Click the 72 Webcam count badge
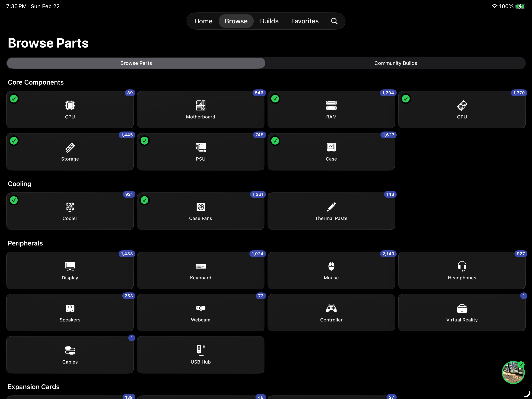The width and height of the screenshot is (532, 399). [x=261, y=296]
